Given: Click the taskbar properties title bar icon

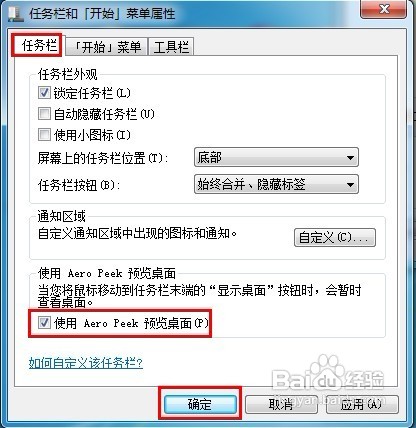Looking at the screenshot, I should click(15, 14).
